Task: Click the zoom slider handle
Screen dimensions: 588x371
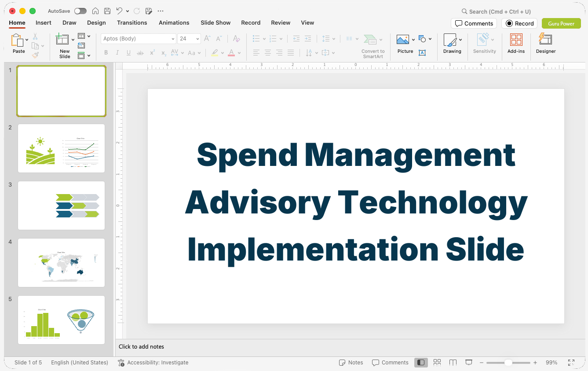Action: [x=508, y=363]
